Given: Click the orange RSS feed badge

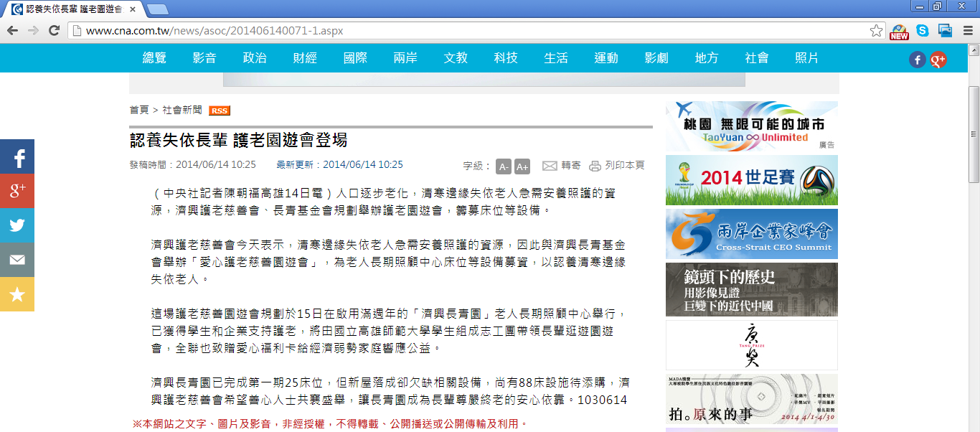Looking at the screenshot, I should click(x=220, y=111).
